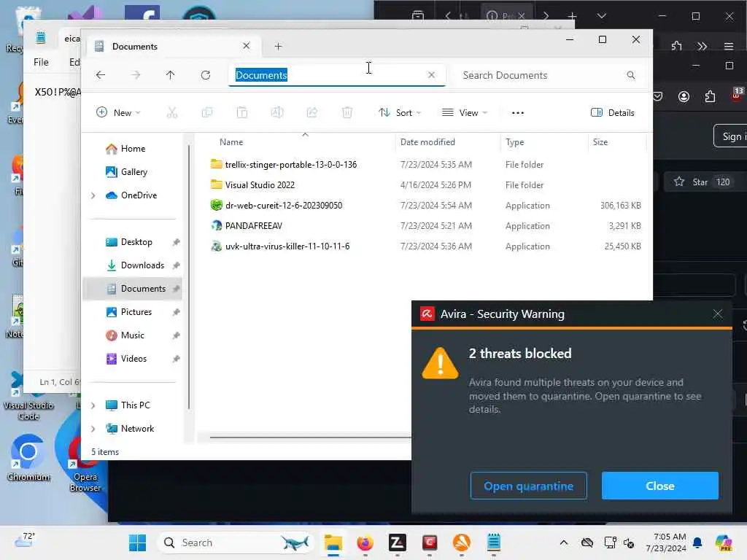The height and width of the screenshot is (560, 747).
Task: Expand the OneDrive tree node
Action: (93, 195)
